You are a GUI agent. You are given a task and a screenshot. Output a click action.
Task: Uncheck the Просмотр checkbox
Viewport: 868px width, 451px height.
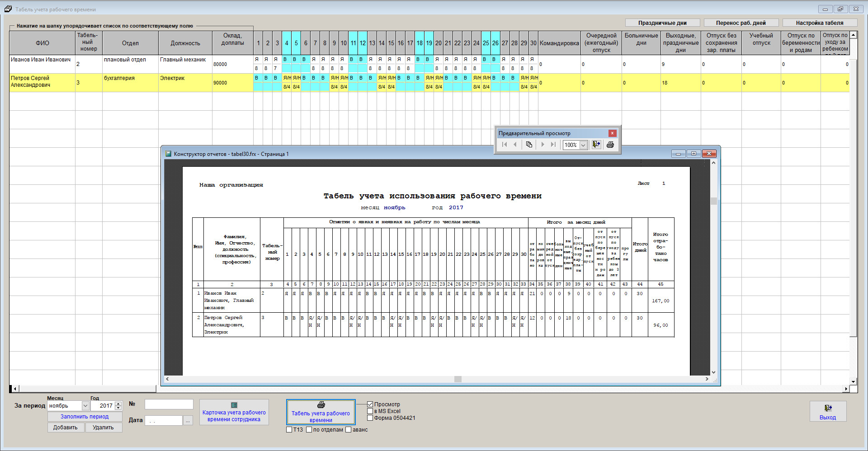coord(370,404)
